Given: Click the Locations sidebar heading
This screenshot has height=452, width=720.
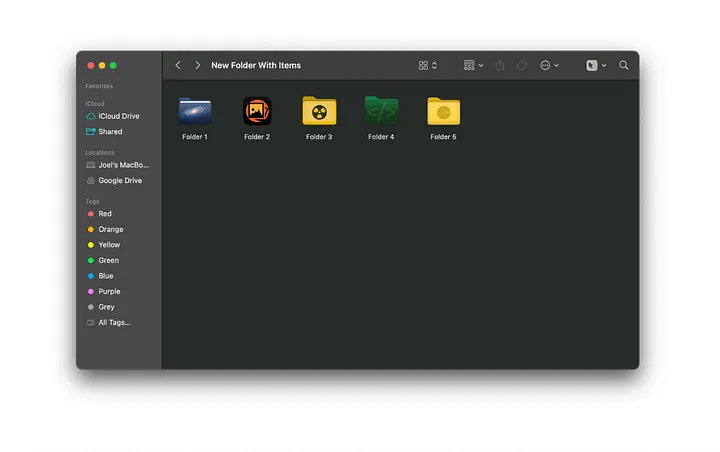Looking at the screenshot, I should coord(100,153).
